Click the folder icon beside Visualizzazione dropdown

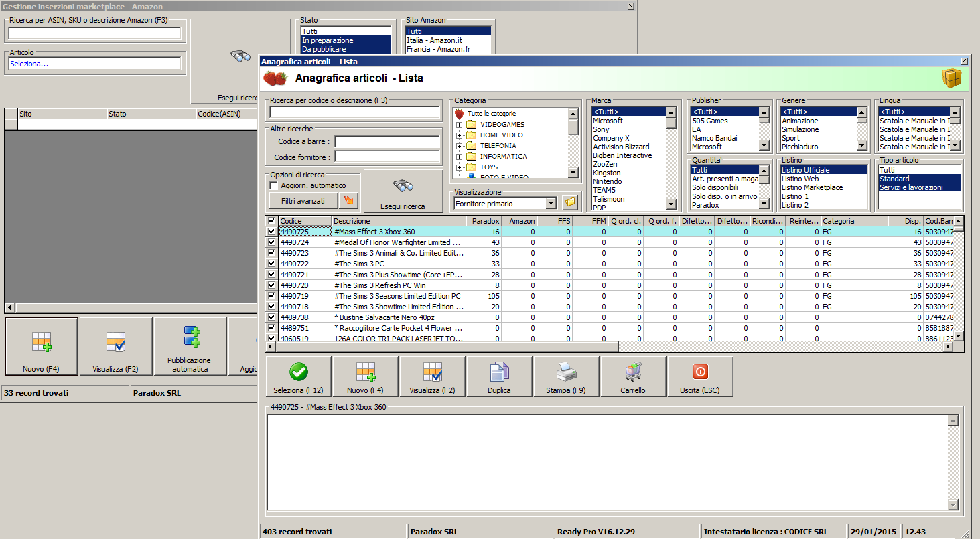coord(570,202)
